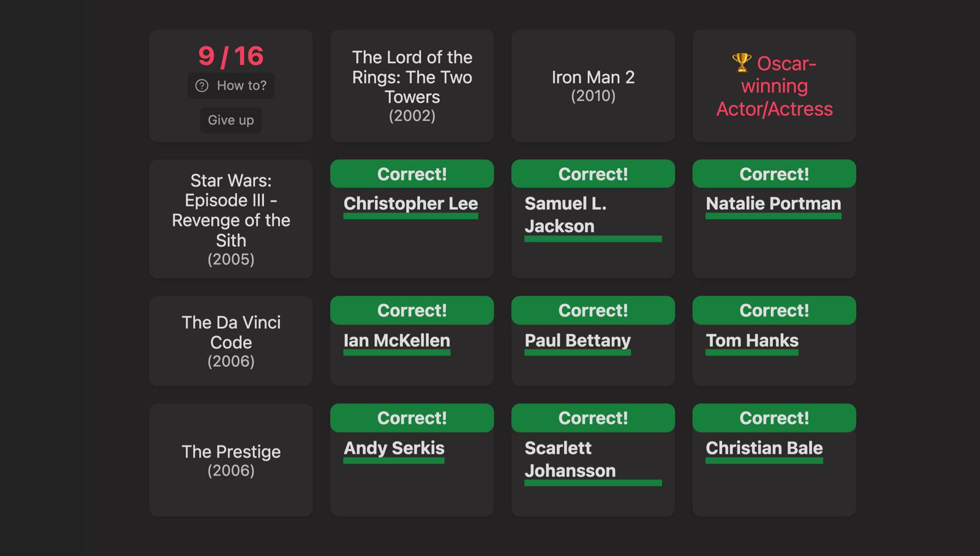Screen dimensions: 980x556
Task: Click Natalie Portman's name link
Action: 773,203
